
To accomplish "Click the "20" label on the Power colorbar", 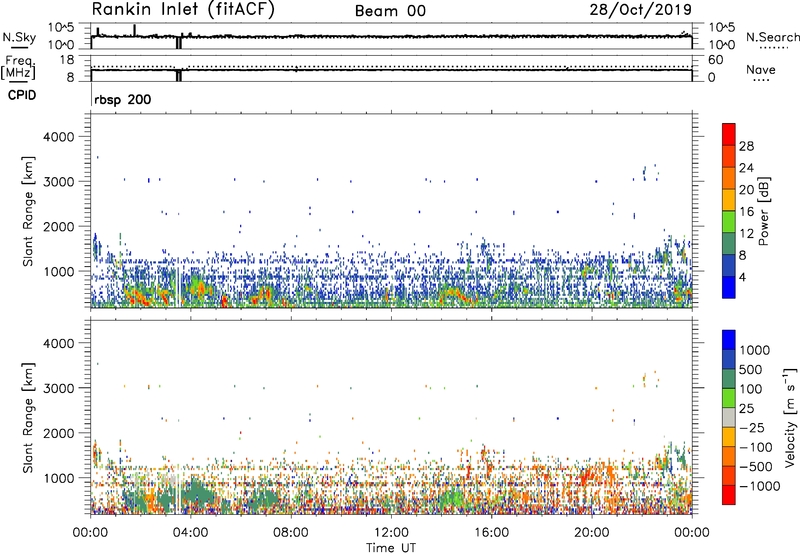I will click(x=746, y=190).
